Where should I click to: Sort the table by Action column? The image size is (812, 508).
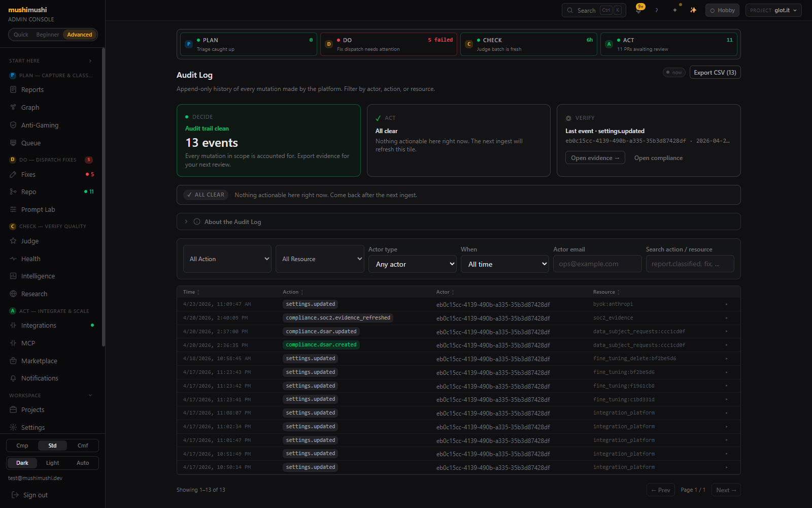click(x=293, y=292)
